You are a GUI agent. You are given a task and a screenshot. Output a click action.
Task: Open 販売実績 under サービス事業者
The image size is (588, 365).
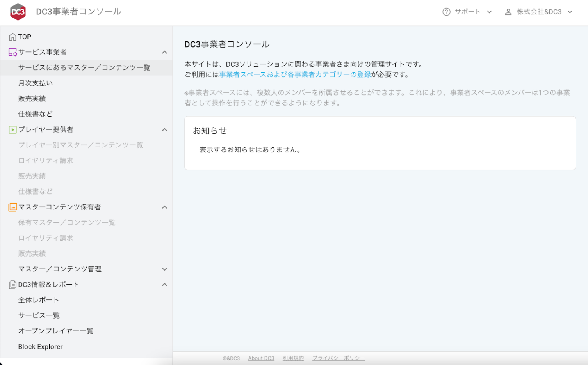coord(32,99)
